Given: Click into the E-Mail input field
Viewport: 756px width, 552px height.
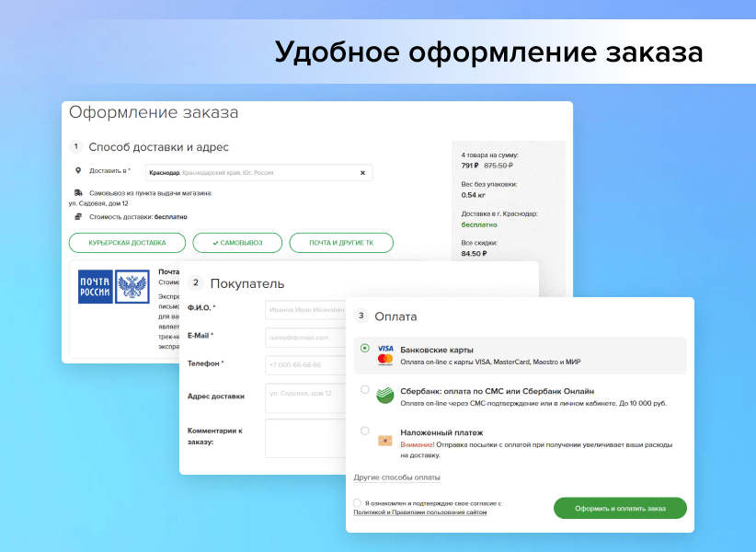Looking at the screenshot, I should point(304,337).
